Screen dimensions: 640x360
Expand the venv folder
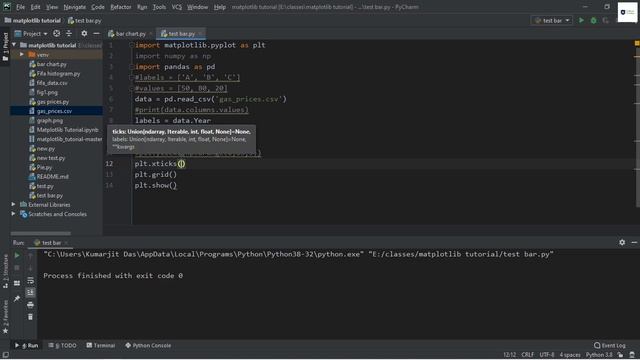[22, 54]
